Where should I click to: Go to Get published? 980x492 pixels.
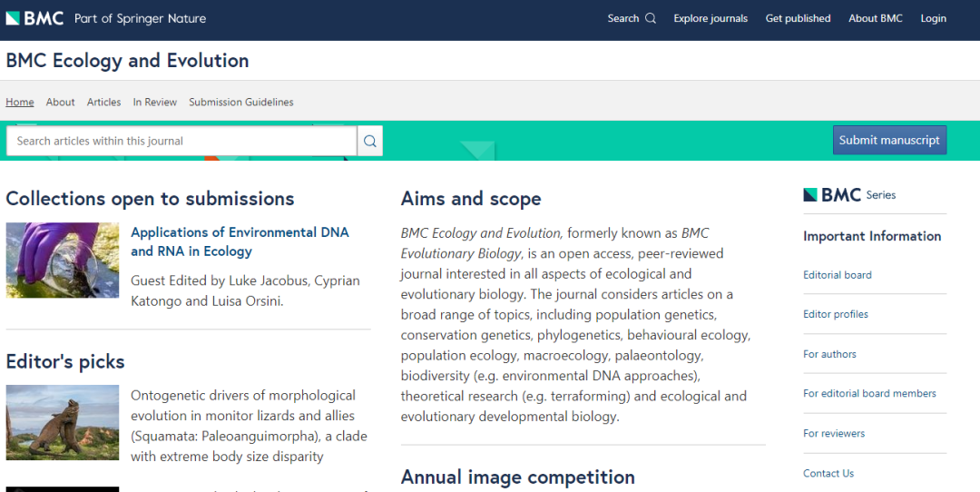tap(798, 18)
